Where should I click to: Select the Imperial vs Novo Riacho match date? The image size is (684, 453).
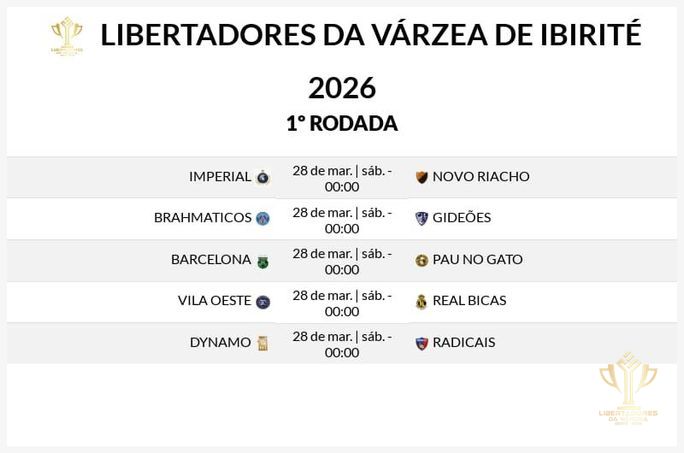tap(342, 178)
